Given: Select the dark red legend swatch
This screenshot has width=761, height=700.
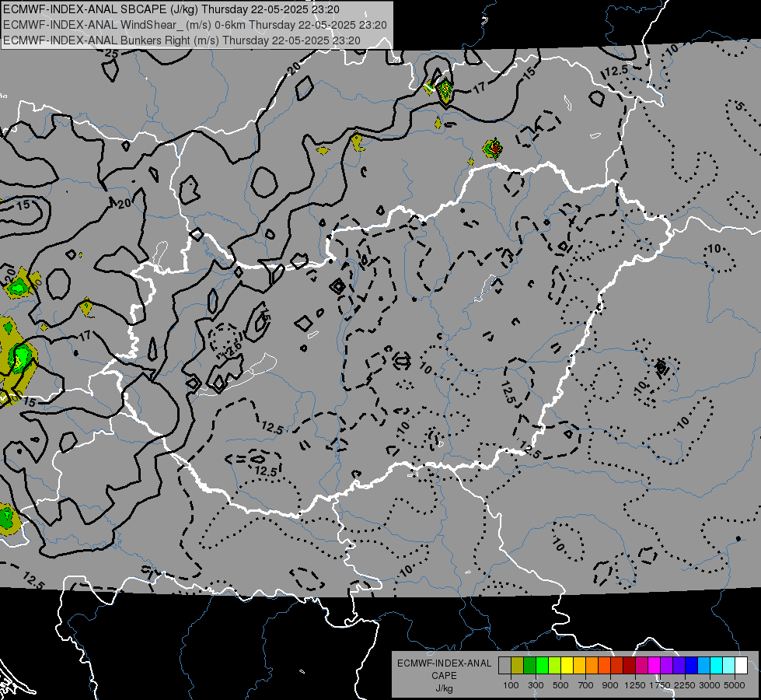Looking at the screenshot, I should 630,666.
